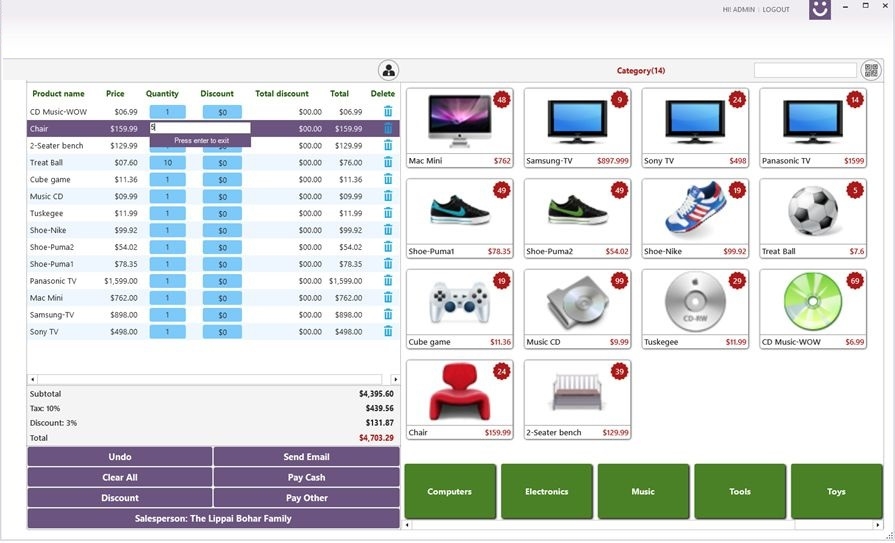Click the Category(14) header
The width and height of the screenshot is (895, 543).
[x=640, y=71]
